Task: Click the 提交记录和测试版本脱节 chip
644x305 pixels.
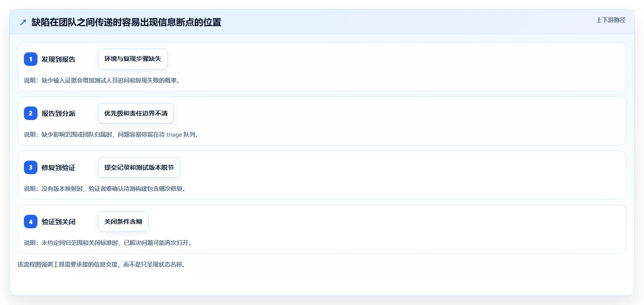Action: pos(139,167)
